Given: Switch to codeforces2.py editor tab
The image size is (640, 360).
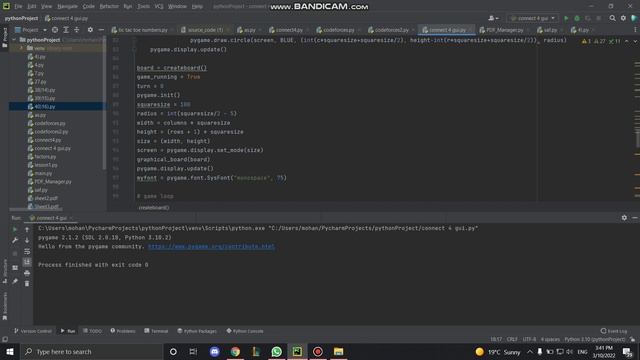Looking at the screenshot, I should (391, 30).
